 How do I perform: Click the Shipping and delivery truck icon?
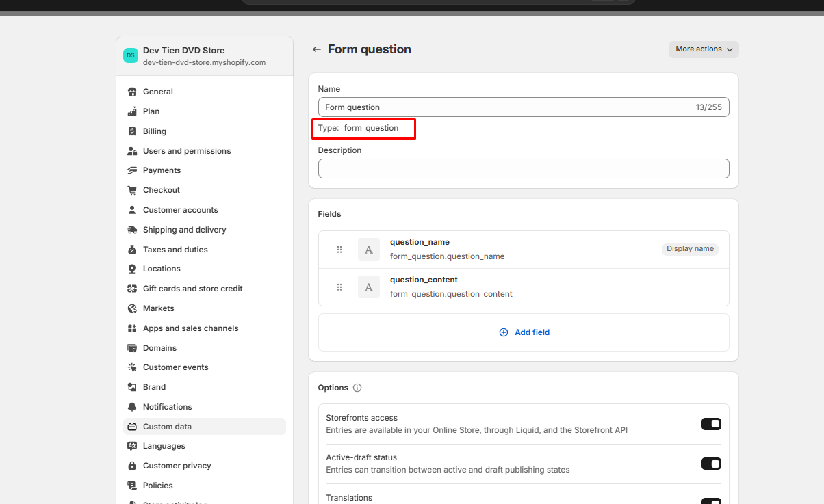tap(132, 230)
